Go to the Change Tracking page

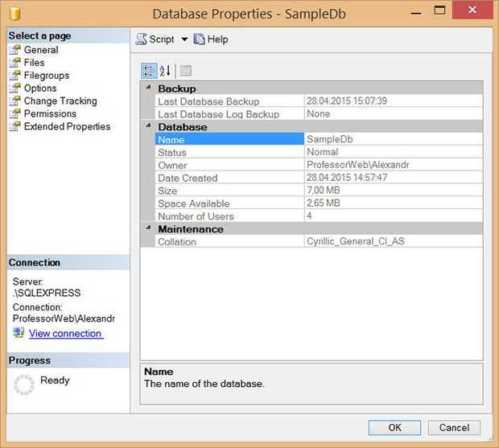tap(60, 101)
